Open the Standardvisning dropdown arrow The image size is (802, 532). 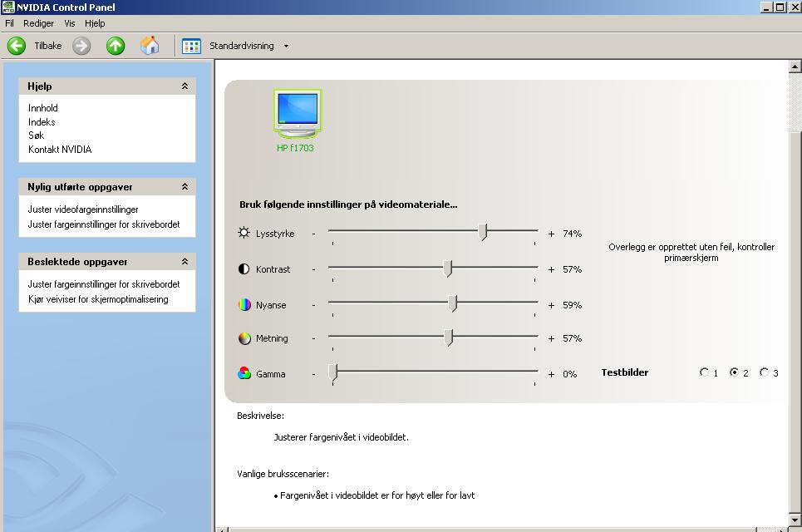[x=287, y=46]
